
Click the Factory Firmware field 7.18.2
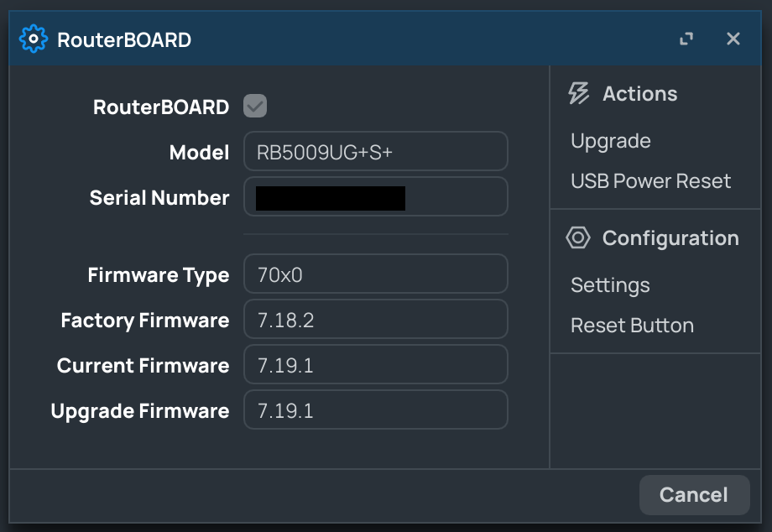click(376, 319)
